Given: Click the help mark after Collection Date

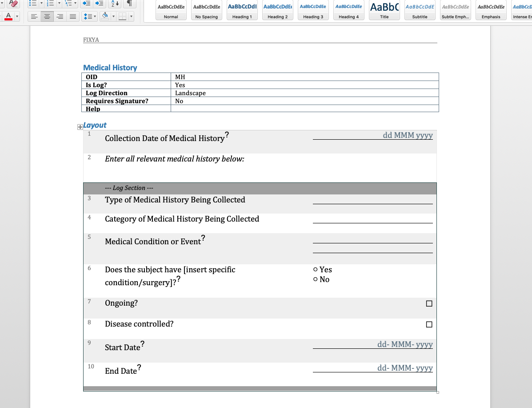Looking at the screenshot, I should click(x=227, y=135).
